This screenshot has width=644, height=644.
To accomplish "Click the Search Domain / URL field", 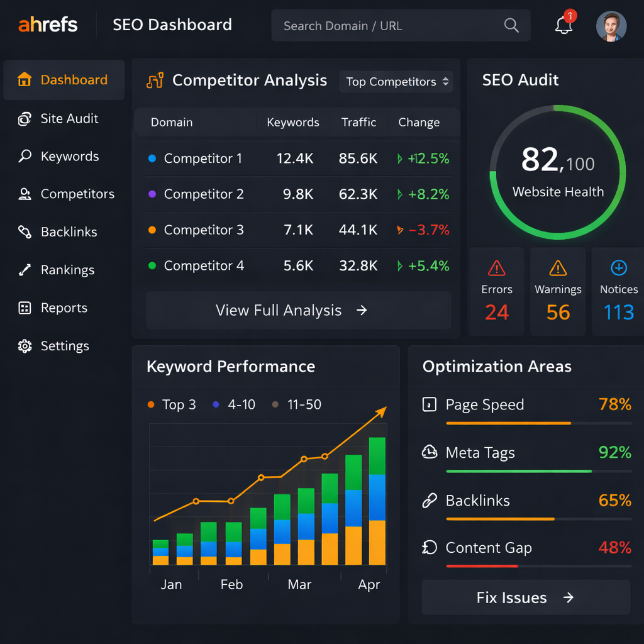I will coord(390,26).
